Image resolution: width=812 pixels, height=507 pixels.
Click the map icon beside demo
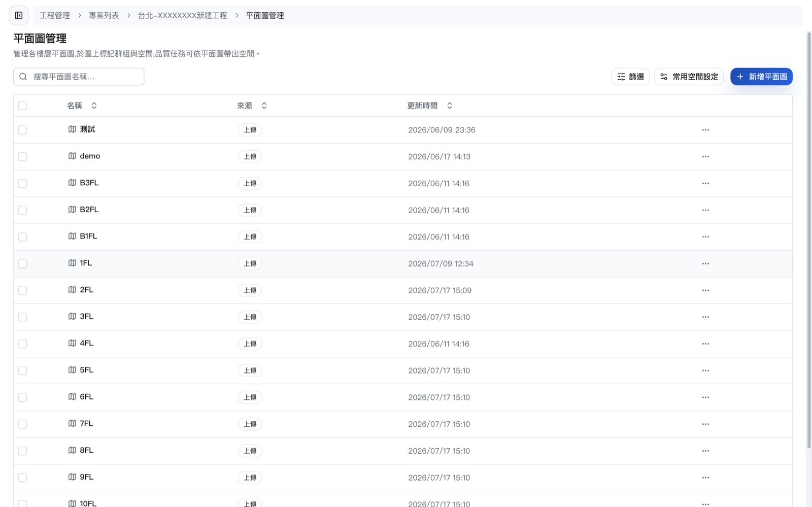72,156
